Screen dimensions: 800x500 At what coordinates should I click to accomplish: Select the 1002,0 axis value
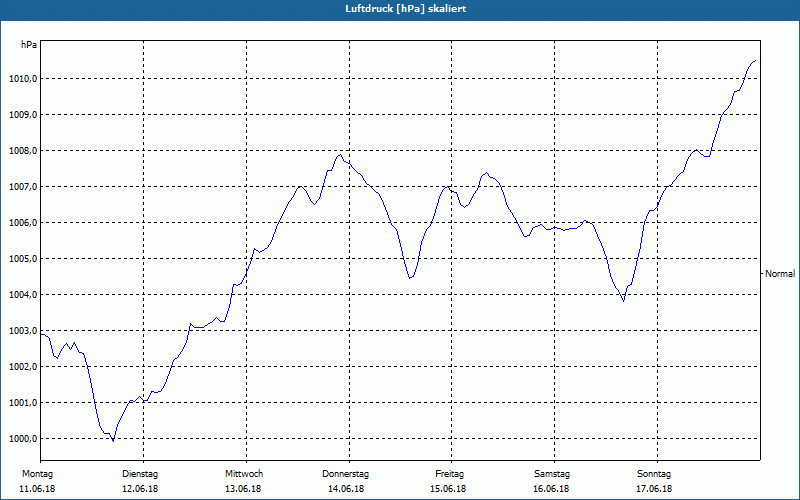(23, 367)
